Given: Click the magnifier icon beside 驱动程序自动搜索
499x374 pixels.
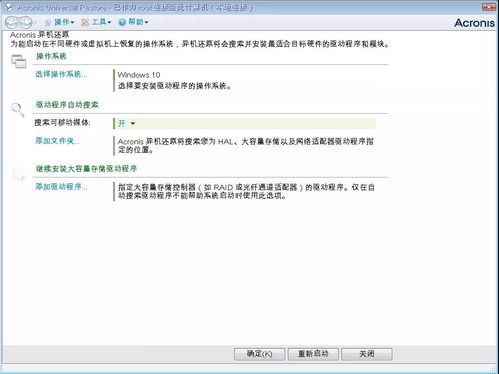Looking at the screenshot, I should pyautogui.click(x=18, y=110).
